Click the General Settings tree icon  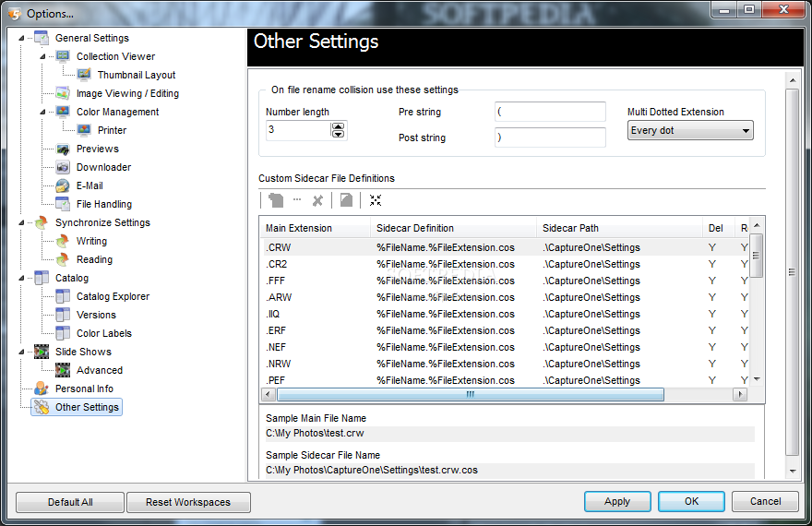42,38
